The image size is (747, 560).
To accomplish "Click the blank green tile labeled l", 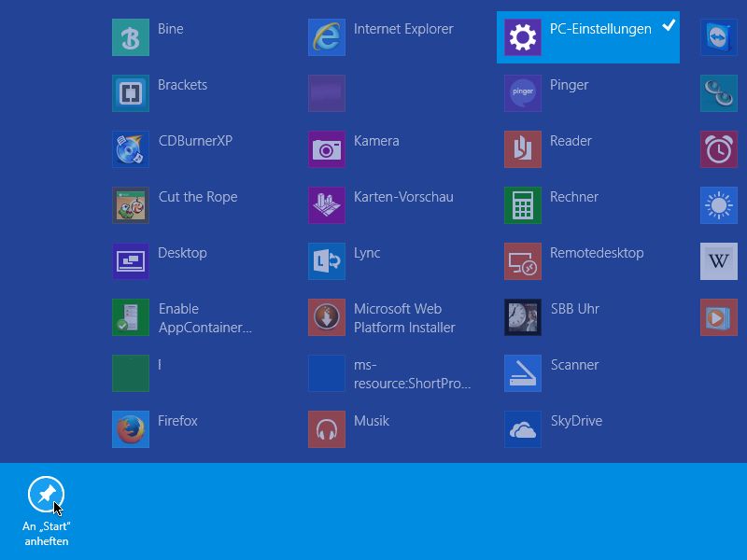I will tap(131, 373).
